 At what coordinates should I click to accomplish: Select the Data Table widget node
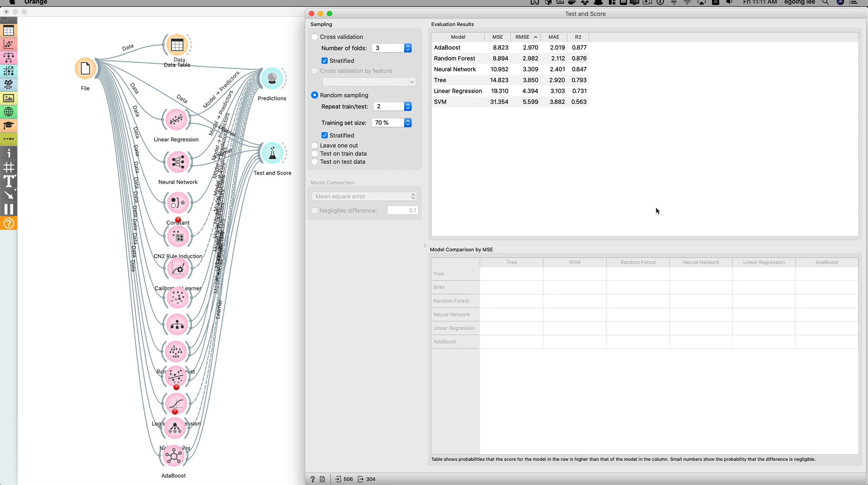pyautogui.click(x=177, y=45)
